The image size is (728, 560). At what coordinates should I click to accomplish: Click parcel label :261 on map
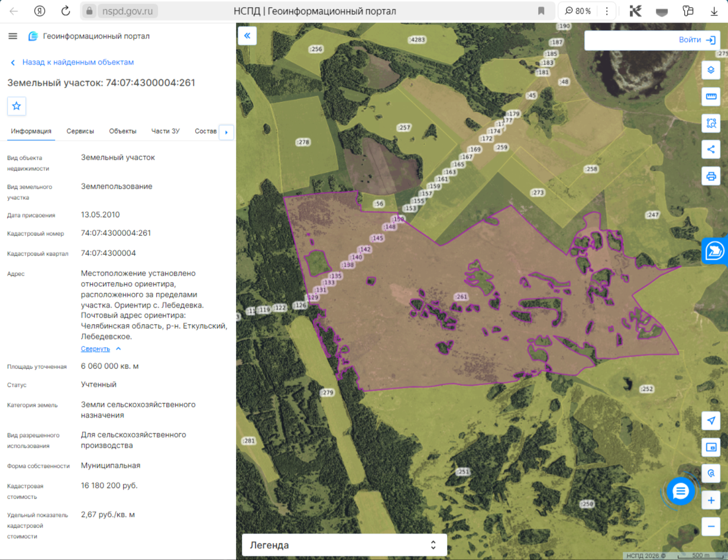click(461, 297)
